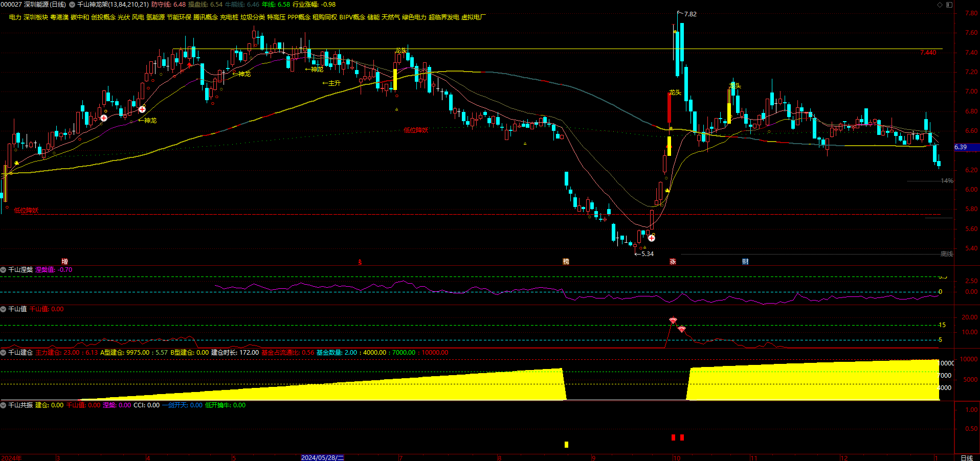Click the 7.440 horizontal line label
980x461 pixels.
[928, 53]
